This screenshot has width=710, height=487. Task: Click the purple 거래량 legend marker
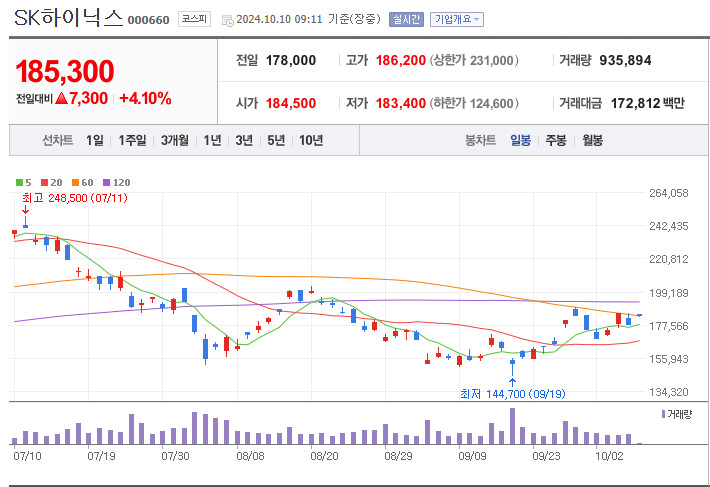663,414
